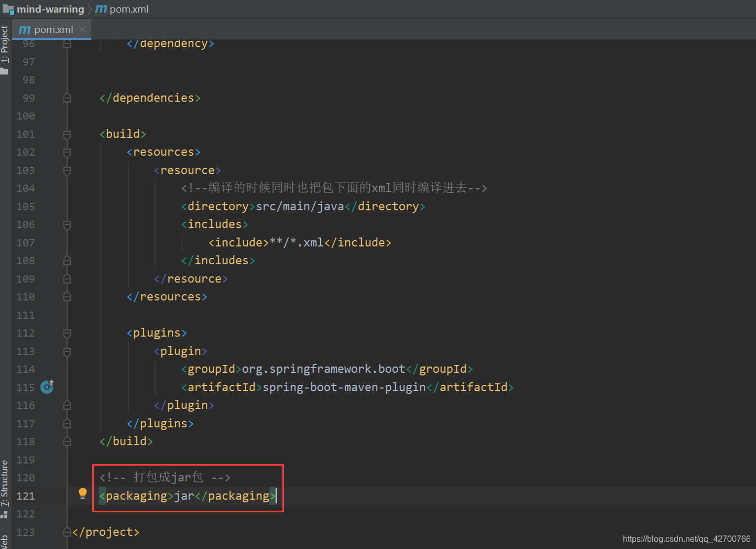Image resolution: width=756 pixels, height=549 pixels.
Task: Click the closing project tag text
Action: pyautogui.click(x=106, y=532)
